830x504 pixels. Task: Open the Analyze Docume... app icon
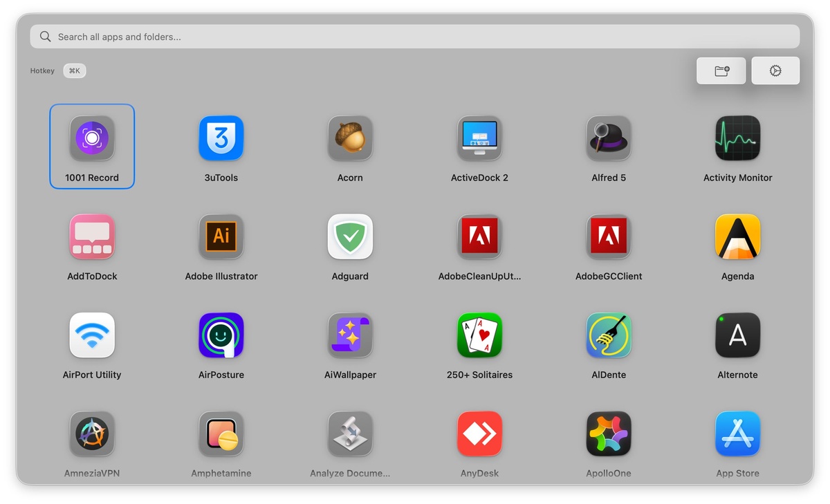[350, 434]
